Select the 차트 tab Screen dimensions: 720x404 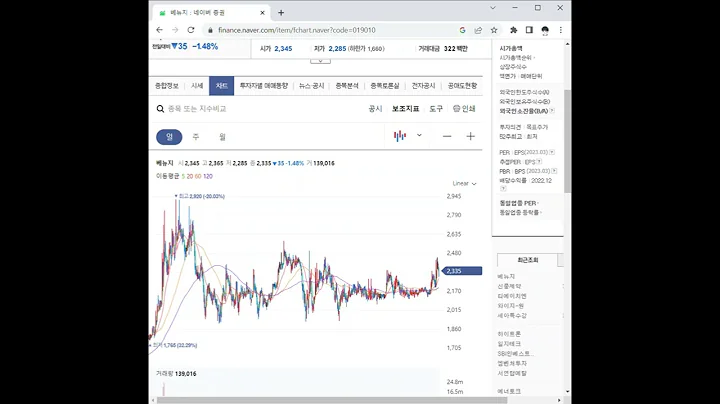222,86
